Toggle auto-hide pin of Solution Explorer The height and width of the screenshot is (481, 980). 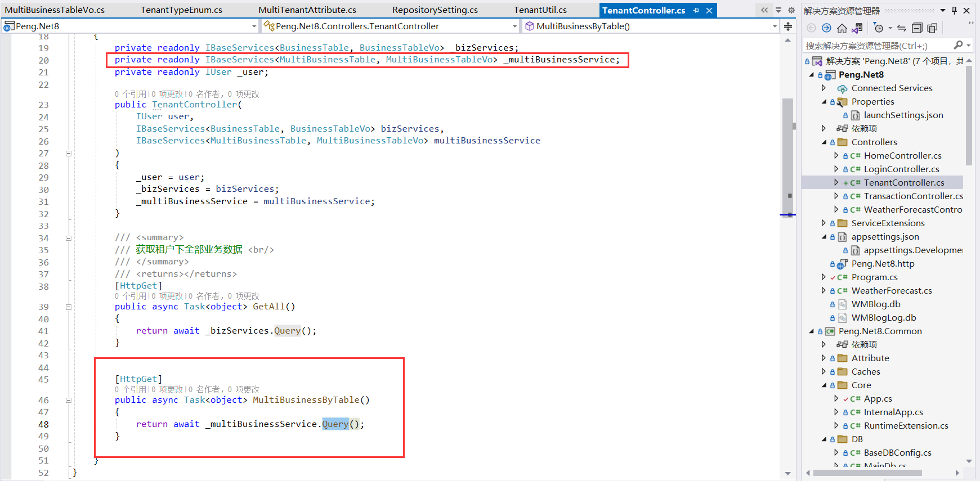954,10
